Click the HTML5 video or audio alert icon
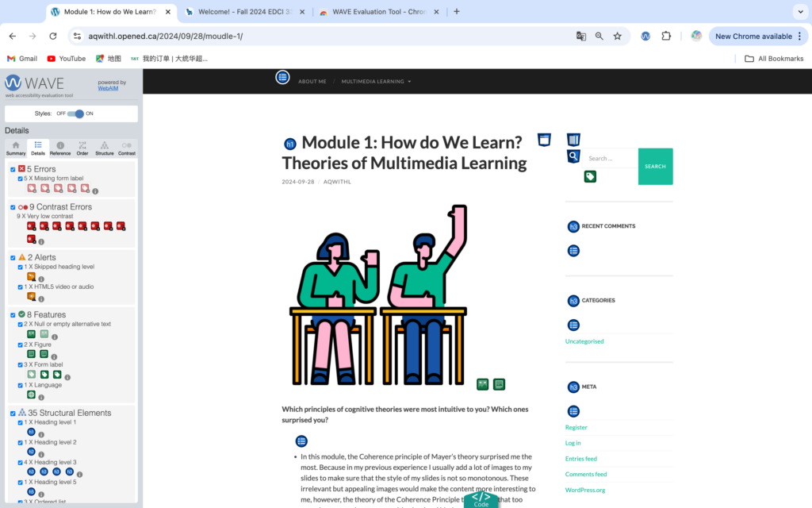The height and width of the screenshot is (508, 812). pos(31,297)
